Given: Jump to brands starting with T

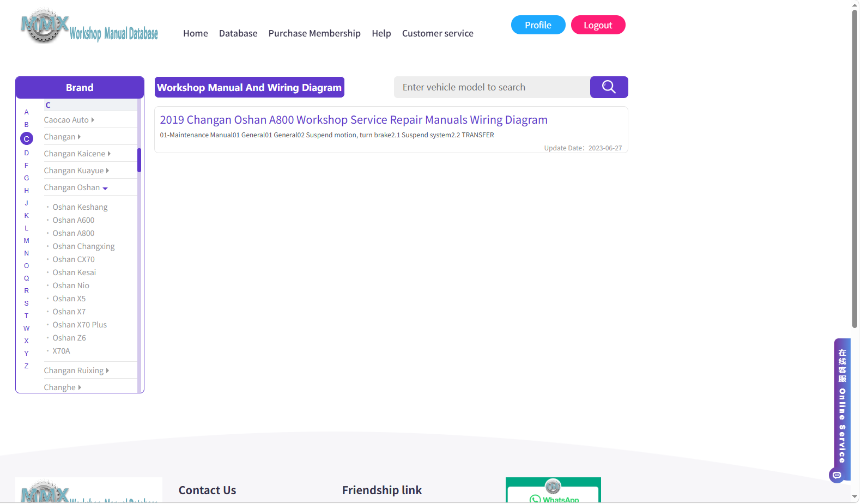Looking at the screenshot, I should [26, 316].
